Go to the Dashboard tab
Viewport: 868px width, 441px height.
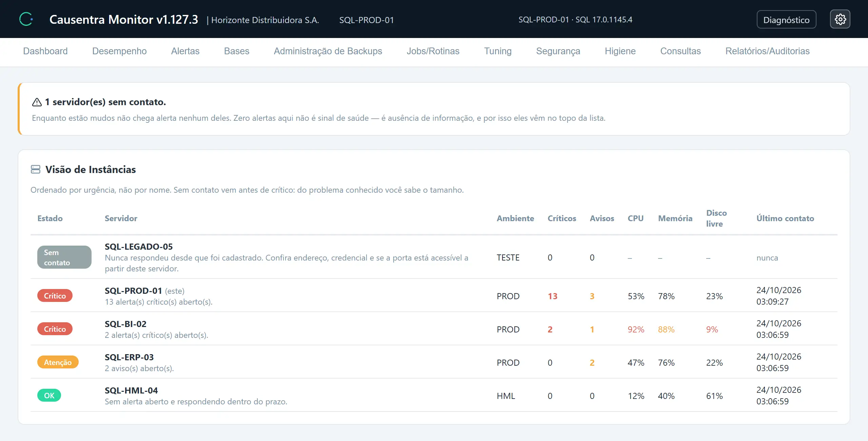45,51
